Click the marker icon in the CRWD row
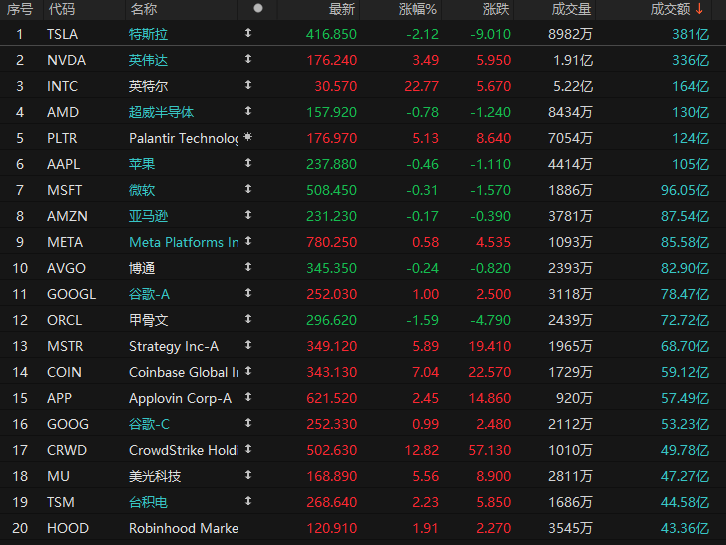This screenshot has width=726, height=545. coord(248,449)
